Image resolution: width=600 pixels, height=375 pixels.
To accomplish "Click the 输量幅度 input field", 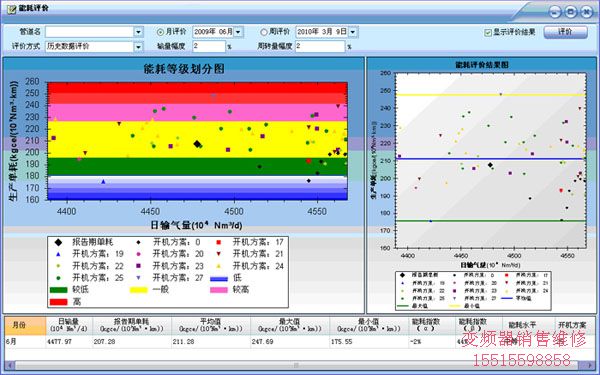I will pos(209,46).
